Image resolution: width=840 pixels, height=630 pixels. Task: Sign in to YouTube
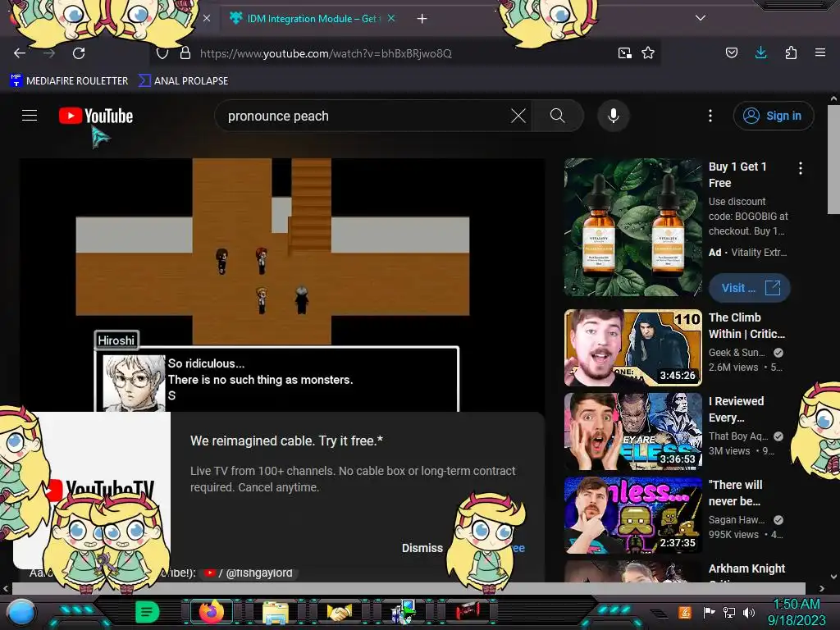pos(773,116)
